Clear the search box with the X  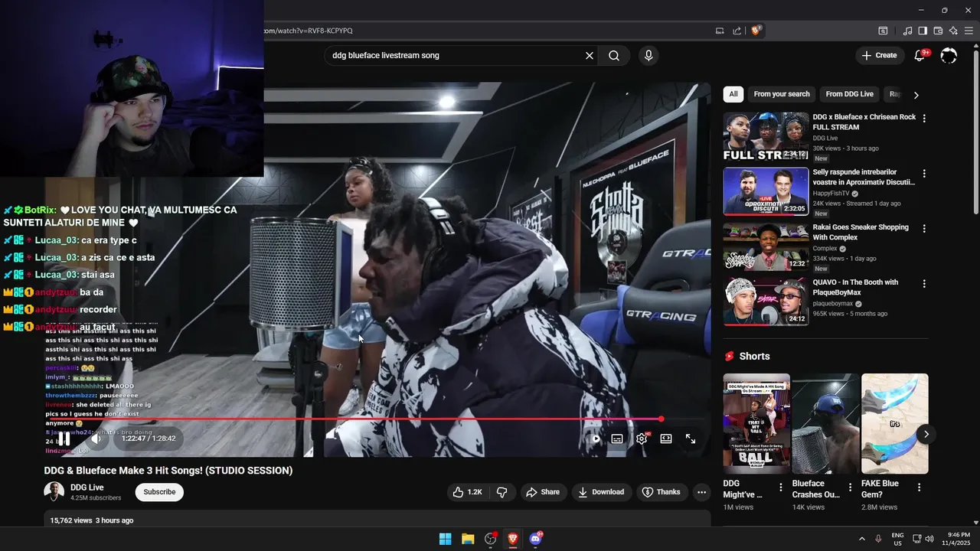click(x=590, y=55)
